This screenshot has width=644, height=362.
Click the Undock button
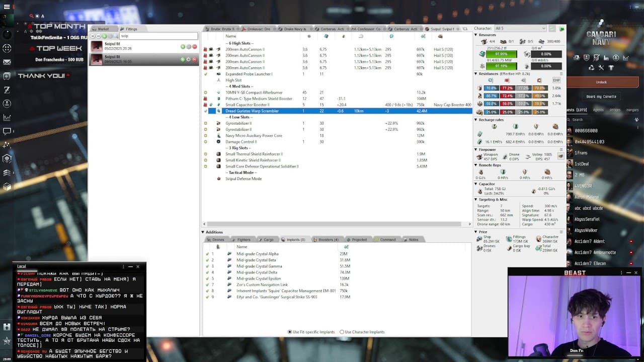tap(601, 82)
